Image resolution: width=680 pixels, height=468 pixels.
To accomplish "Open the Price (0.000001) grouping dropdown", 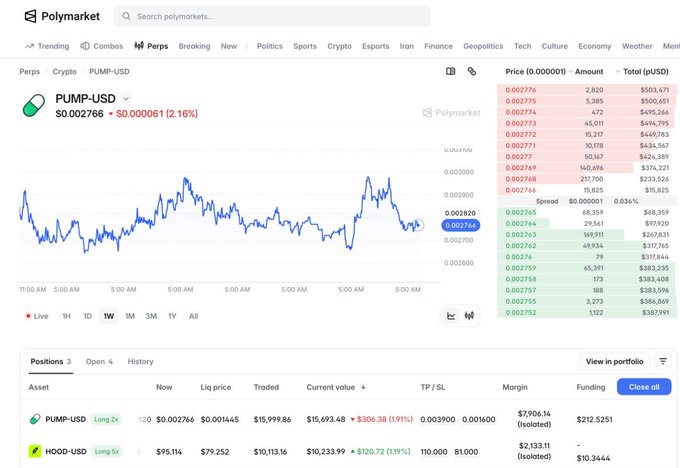I will coord(539,72).
